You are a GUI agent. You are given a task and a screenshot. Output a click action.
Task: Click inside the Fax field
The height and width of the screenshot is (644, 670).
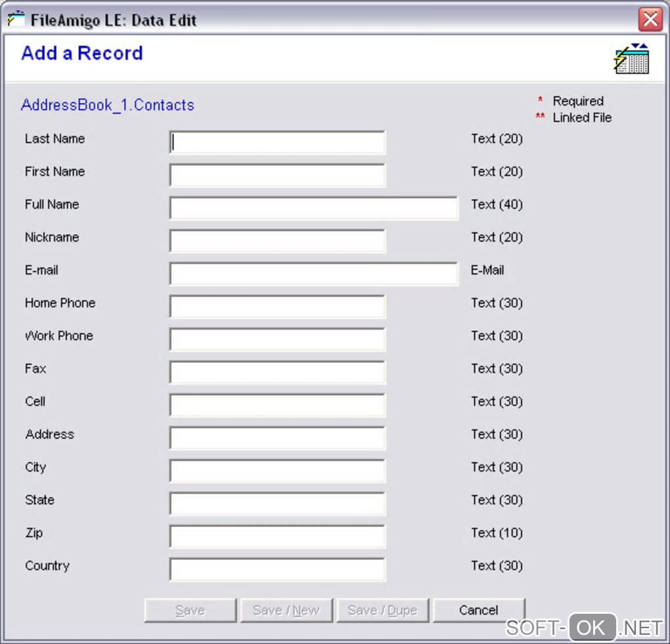[277, 372]
